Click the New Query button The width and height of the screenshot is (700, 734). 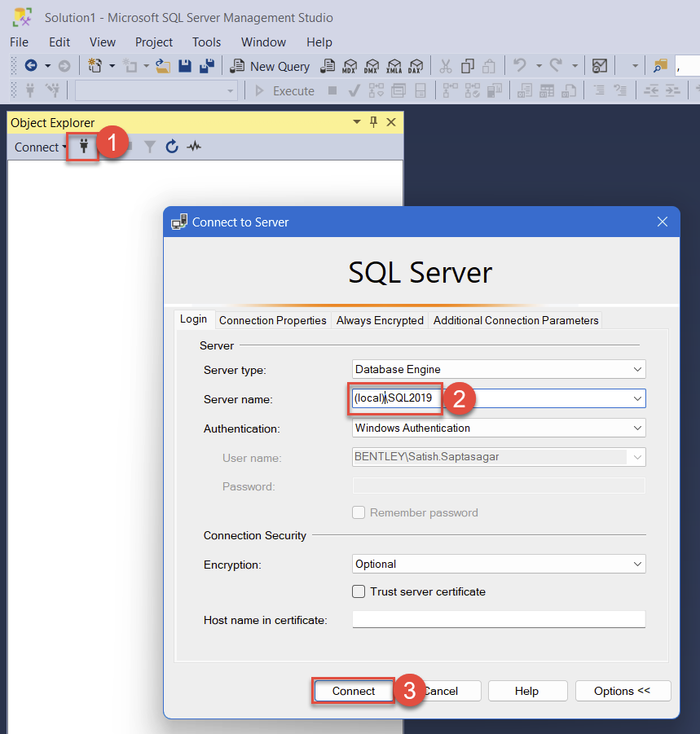[271, 66]
